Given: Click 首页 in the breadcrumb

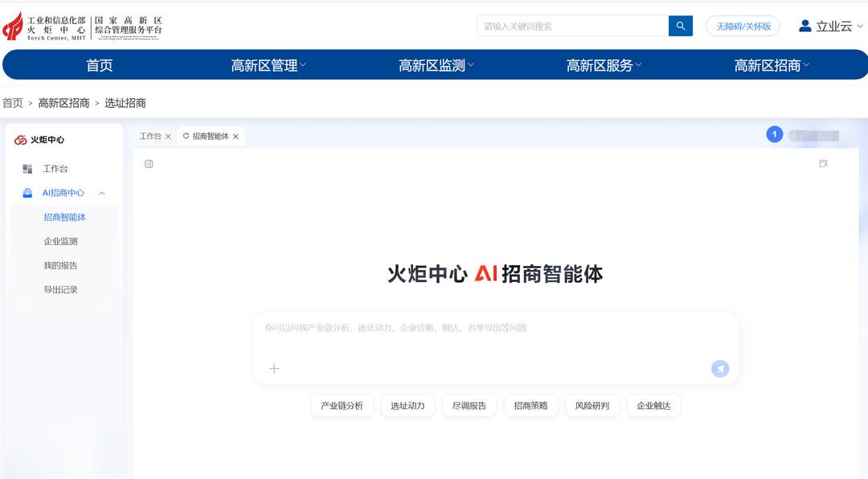Looking at the screenshot, I should [13, 103].
